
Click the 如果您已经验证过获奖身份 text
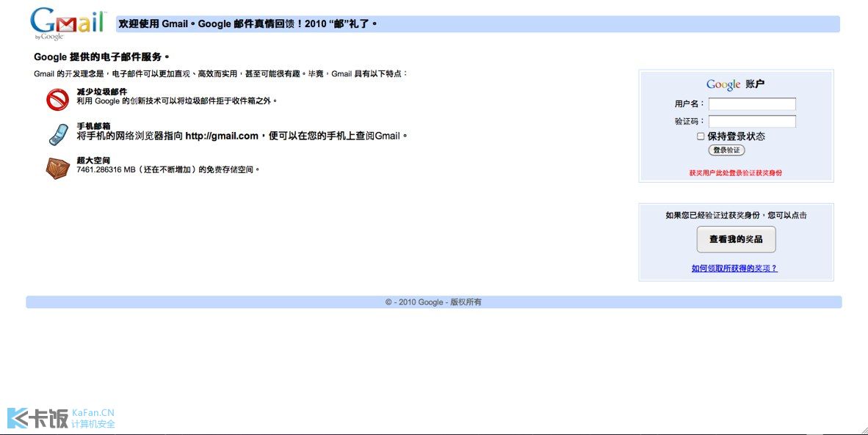pos(737,216)
